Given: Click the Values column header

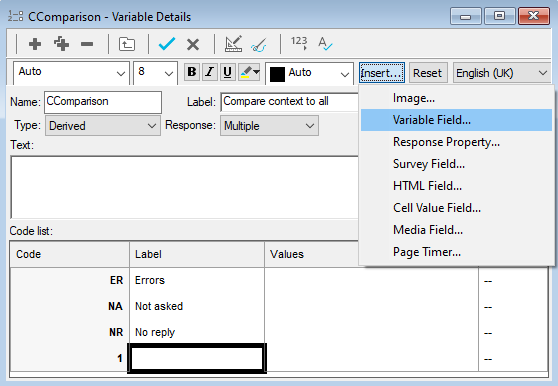Looking at the screenshot, I should (312, 254).
